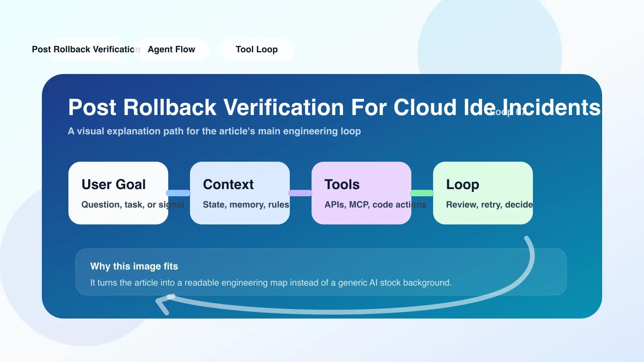Screen dimensions: 644x362
Task: Click the 'Question, task, or signal' text
Action: pyautogui.click(x=133, y=205)
